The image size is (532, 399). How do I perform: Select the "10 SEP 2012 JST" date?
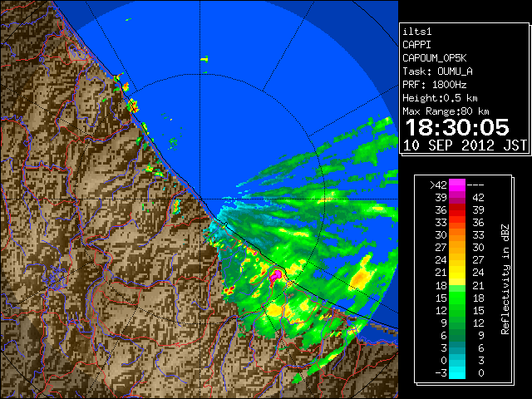click(465, 145)
